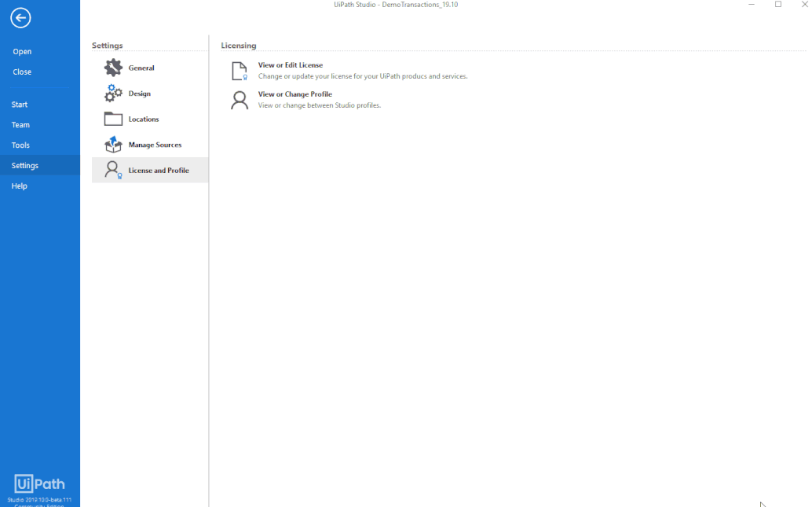The height and width of the screenshot is (507, 812).
Task: Click the UiPath logo in bottom corner
Action: pos(41,484)
